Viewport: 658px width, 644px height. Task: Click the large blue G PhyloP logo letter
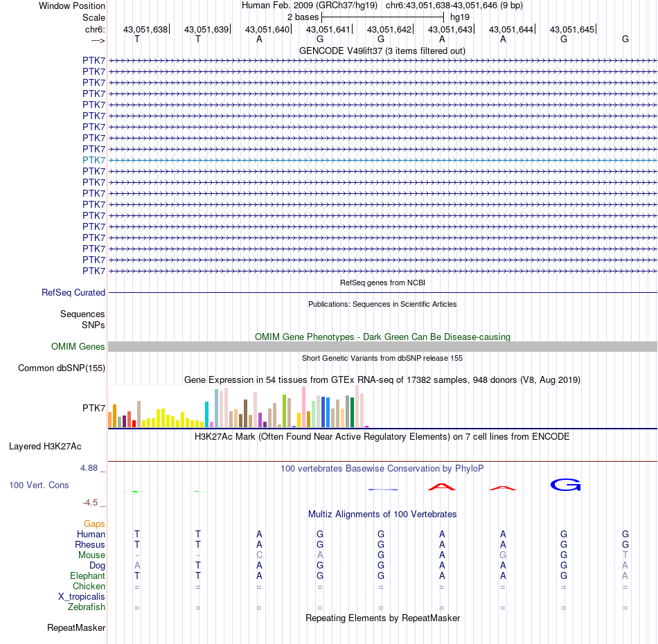coord(565,485)
